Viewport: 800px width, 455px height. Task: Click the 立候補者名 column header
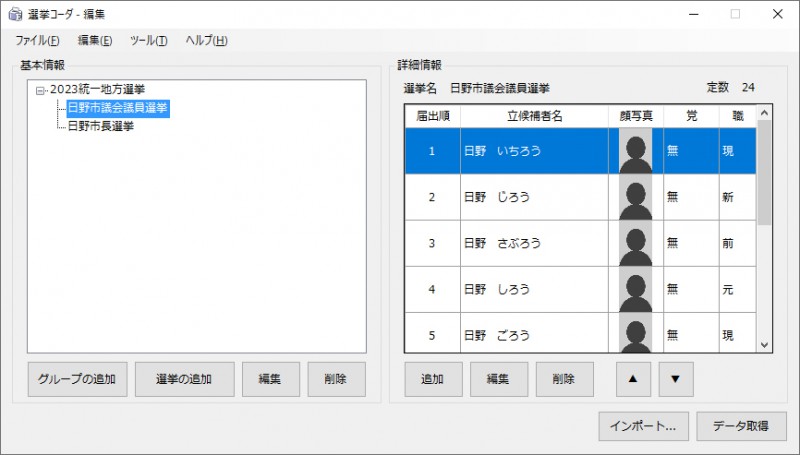click(534, 116)
